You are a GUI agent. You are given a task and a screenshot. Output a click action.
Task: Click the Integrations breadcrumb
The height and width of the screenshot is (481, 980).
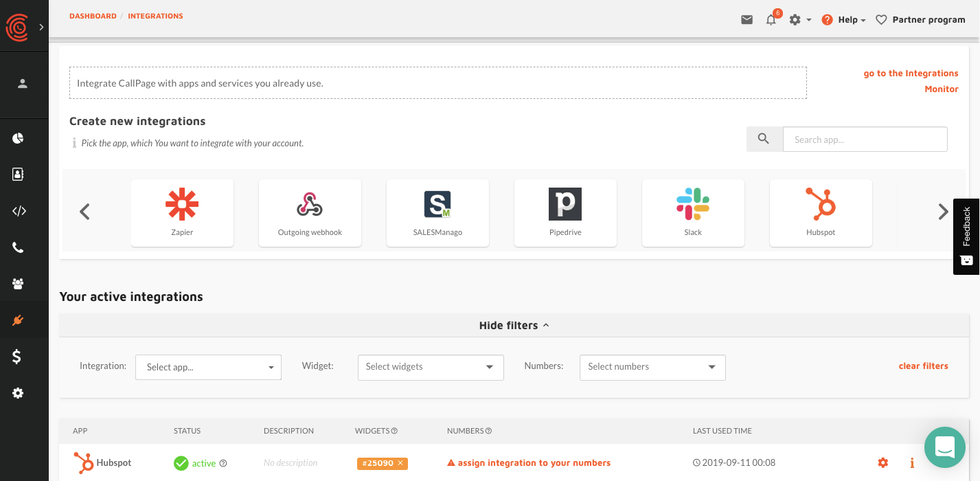(155, 16)
